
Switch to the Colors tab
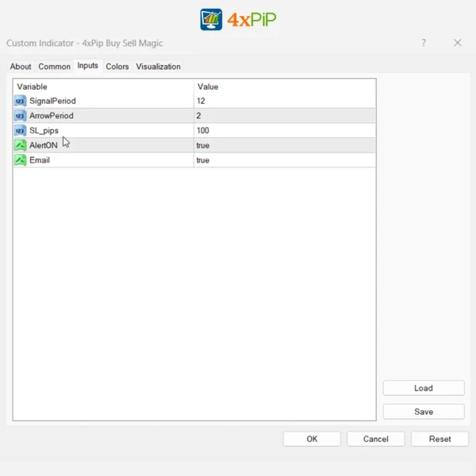[x=117, y=67]
